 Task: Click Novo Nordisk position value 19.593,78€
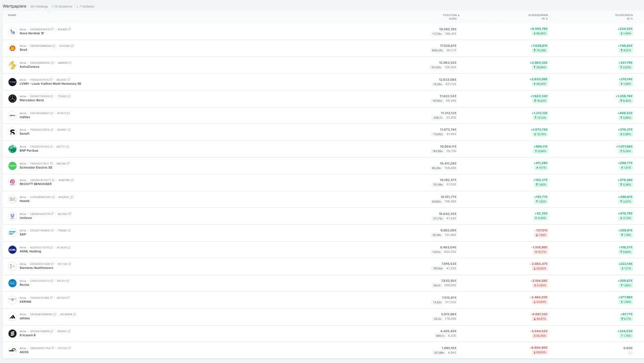pyautogui.click(x=448, y=29)
